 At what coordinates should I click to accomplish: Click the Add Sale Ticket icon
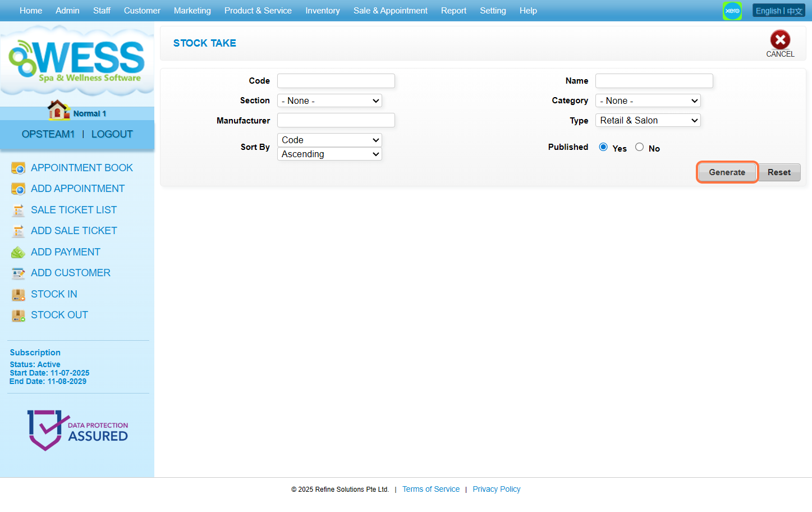(19, 231)
